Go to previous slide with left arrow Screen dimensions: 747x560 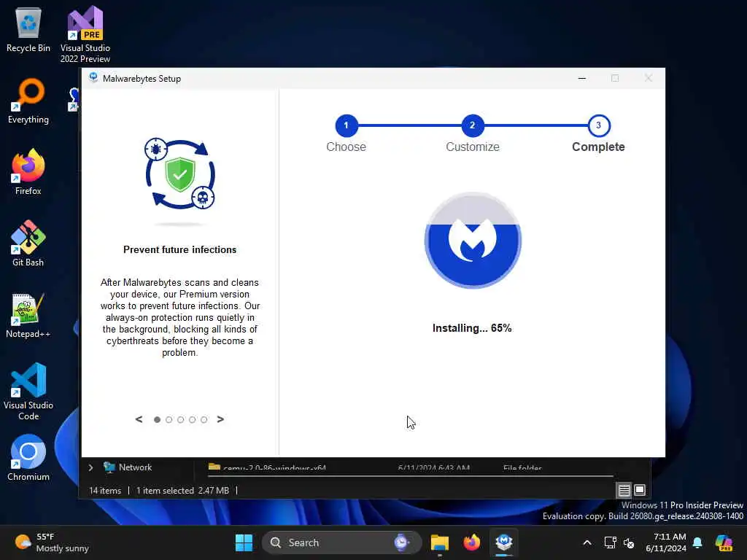coord(139,419)
